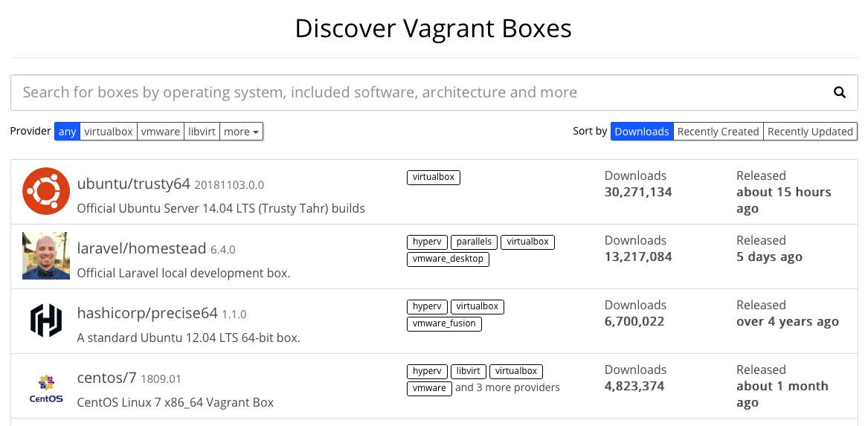Click '5 days ago' release time
The width and height of the screenshot is (868, 426).
769,257
